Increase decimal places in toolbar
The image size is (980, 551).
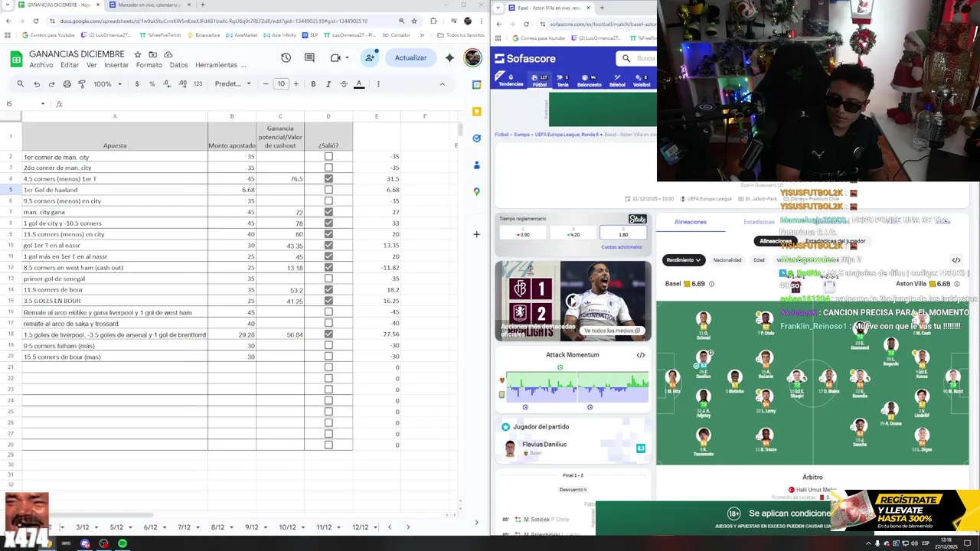(x=182, y=84)
